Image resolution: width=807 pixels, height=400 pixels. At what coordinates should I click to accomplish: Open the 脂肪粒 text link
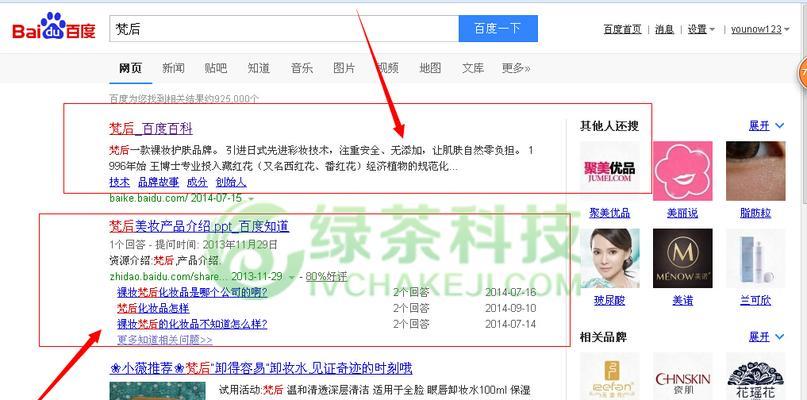click(x=756, y=213)
